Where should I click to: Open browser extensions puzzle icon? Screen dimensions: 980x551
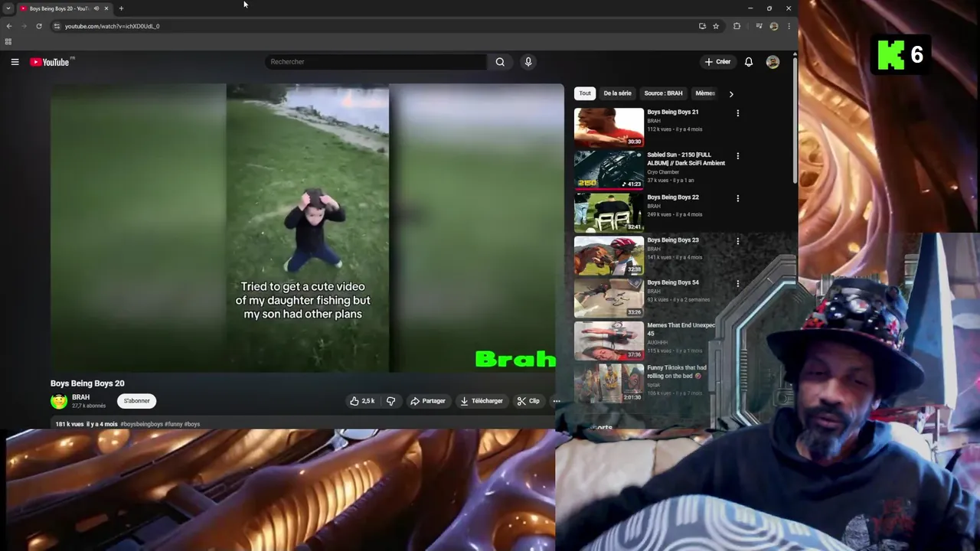737,26
